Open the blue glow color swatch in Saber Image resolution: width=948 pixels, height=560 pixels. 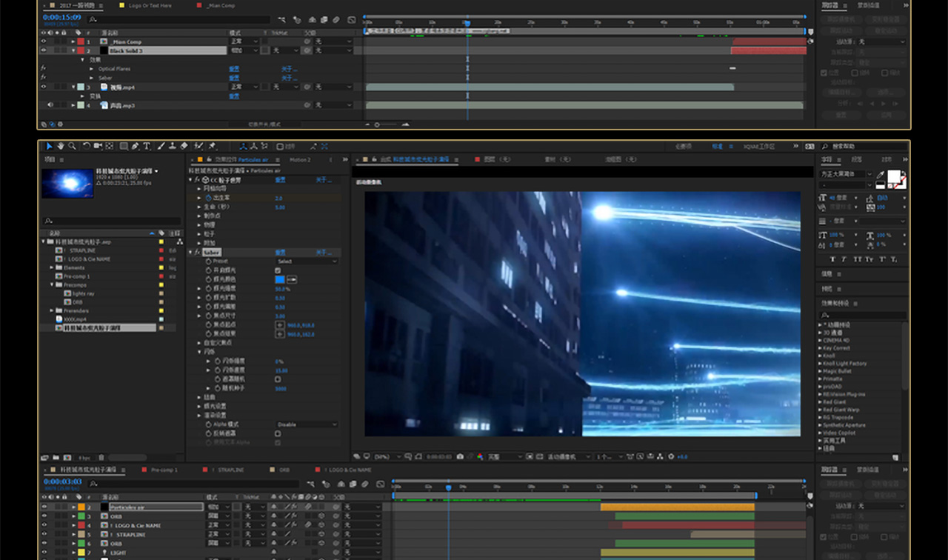(x=279, y=279)
